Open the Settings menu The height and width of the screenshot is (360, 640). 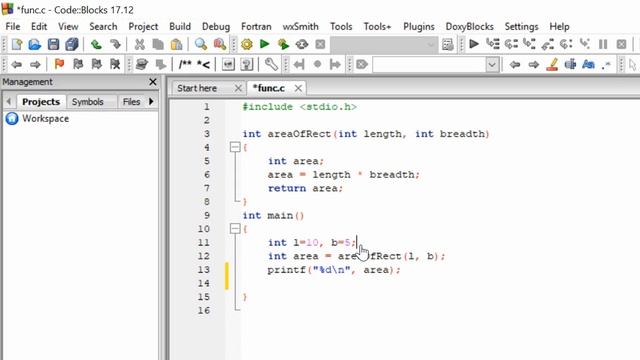521,27
